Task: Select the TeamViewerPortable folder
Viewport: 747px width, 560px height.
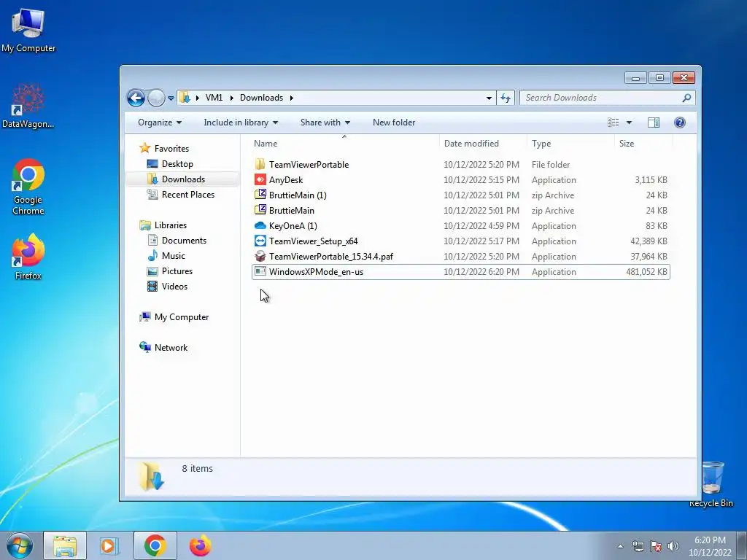Action: [461, 164]
